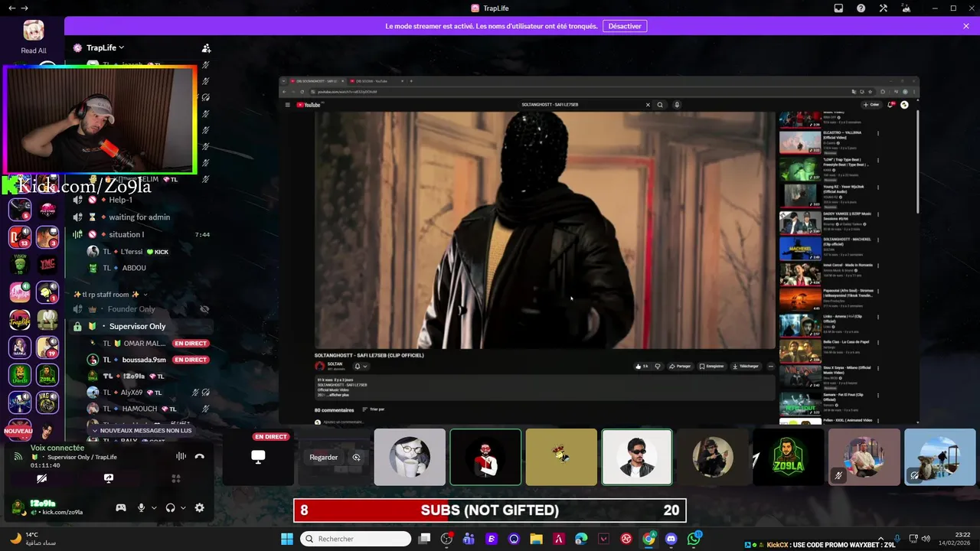This screenshot has height=551, width=980.
Task: Open the ZO9LA server in the server list
Action: pos(47,375)
